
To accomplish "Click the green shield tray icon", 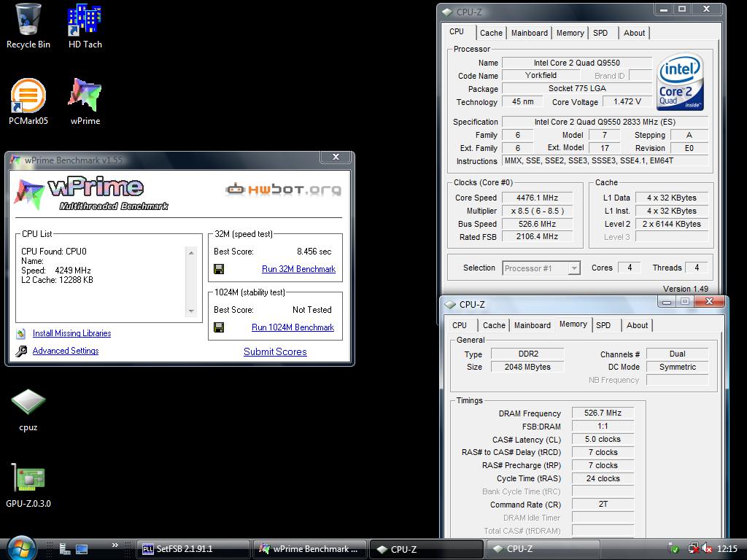I will click(674, 549).
